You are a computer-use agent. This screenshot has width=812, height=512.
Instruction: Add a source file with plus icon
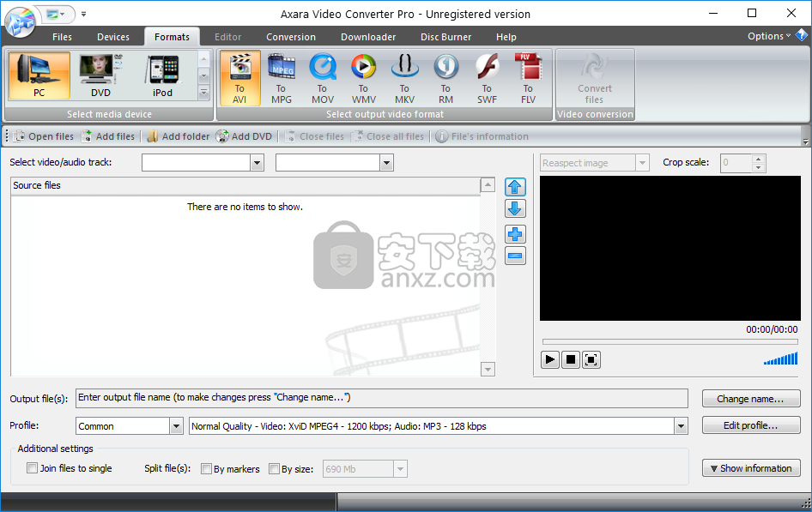(515, 234)
